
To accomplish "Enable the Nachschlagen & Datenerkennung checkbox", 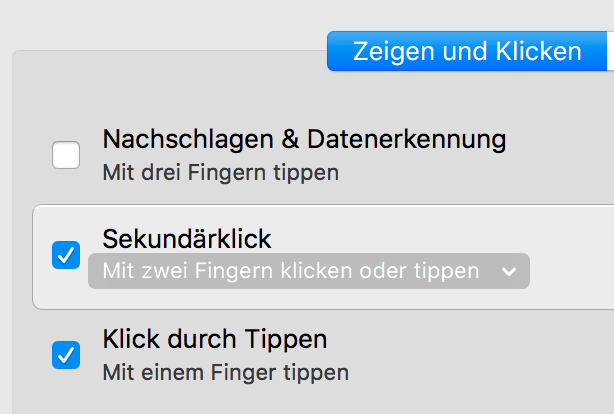I will 66,156.
